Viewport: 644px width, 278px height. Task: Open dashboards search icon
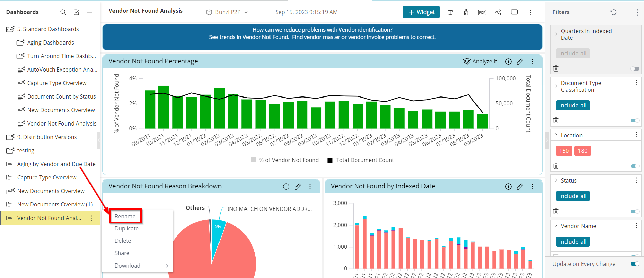[x=63, y=12]
